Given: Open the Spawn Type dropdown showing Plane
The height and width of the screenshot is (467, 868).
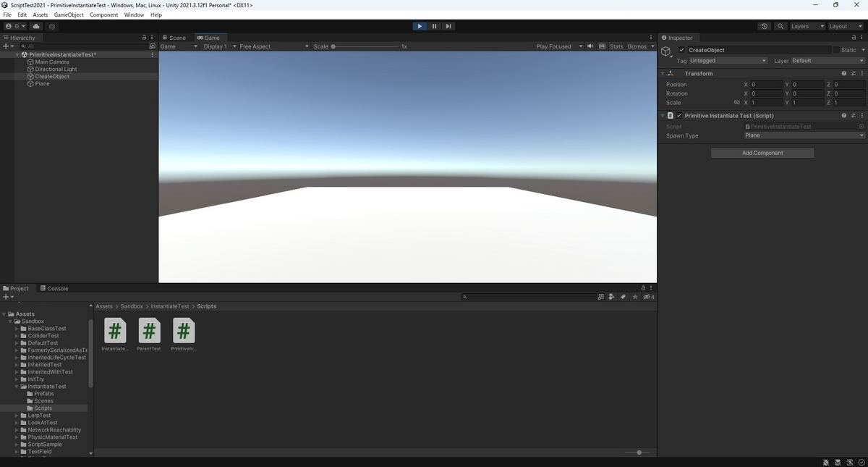Looking at the screenshot, I should (804, 135).
